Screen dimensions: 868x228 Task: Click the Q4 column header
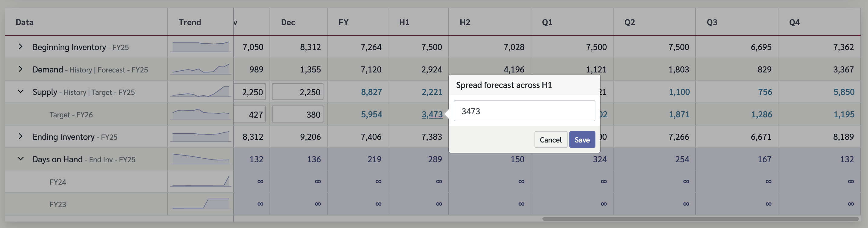794,22
